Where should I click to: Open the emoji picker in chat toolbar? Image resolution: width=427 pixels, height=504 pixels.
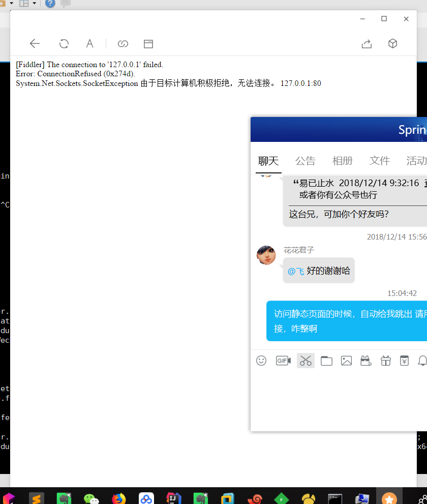(261, 361)
